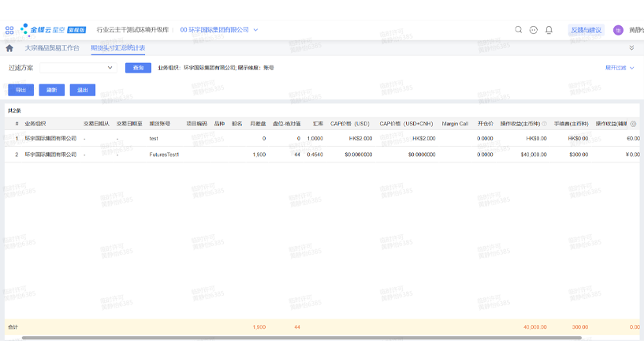Open the chat assistant icon
This screenshot has height=362, width=644.
coord(534,30)
